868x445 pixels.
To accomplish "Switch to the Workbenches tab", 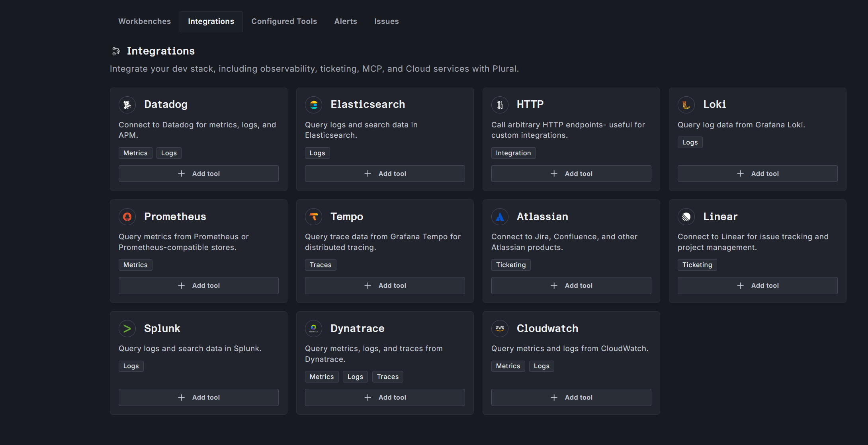I will click(x=145, y=21).
